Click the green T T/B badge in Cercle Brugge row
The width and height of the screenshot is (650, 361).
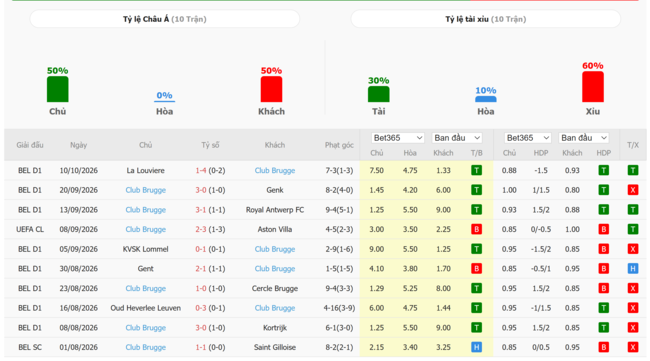[476, 288]
